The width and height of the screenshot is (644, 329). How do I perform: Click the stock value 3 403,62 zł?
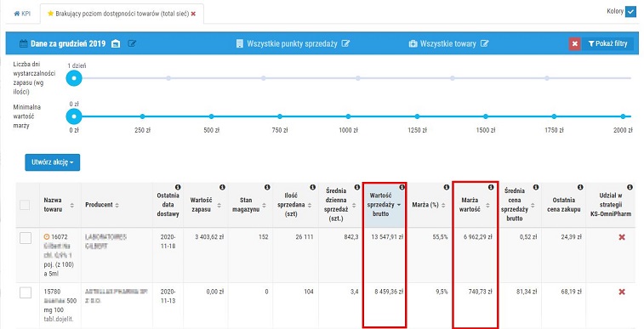tap(209, 237)
